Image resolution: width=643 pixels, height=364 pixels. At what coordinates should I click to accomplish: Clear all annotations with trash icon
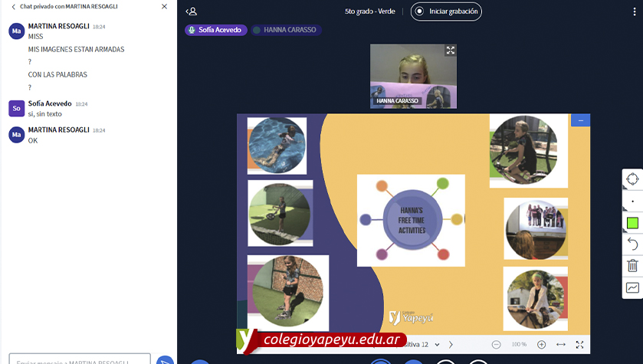point(632,266)
